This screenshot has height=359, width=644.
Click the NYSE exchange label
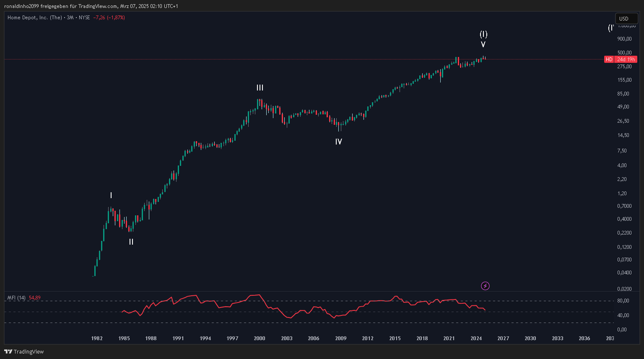pyautogui.click(x=84, y=18)
